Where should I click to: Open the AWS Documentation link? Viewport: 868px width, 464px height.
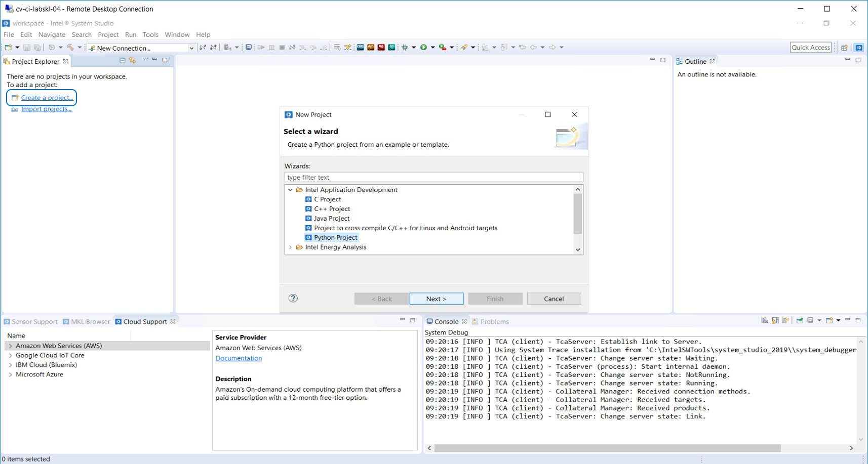coord(239,358)
